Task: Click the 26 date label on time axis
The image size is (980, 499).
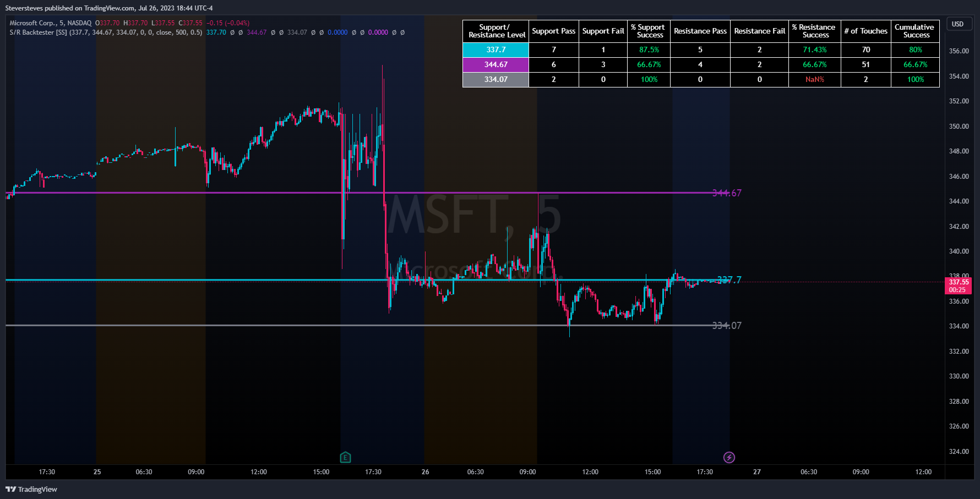Action: click(425, 472)
